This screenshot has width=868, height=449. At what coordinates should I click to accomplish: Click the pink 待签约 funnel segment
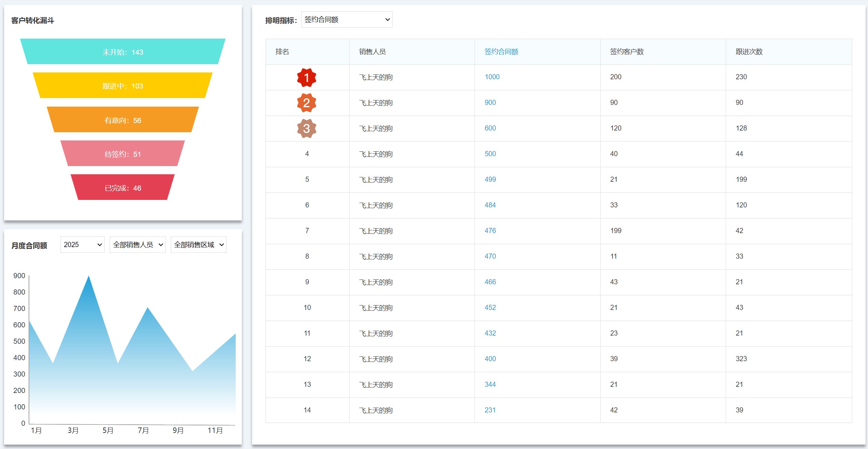point(123,153)
